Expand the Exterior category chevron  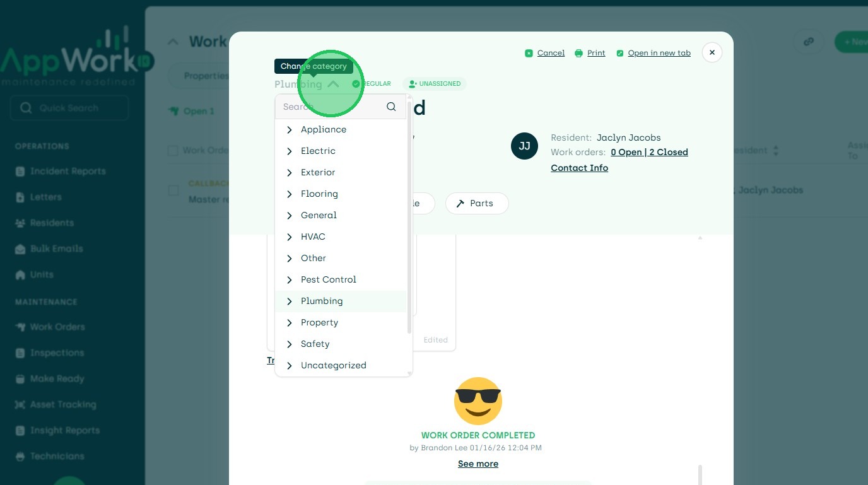click(290, 172)
